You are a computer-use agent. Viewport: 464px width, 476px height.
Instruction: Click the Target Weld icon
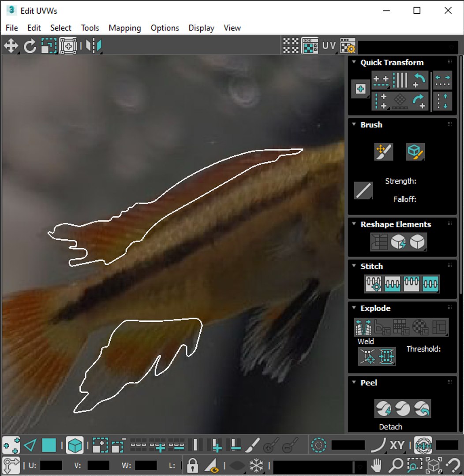point(368,356)
